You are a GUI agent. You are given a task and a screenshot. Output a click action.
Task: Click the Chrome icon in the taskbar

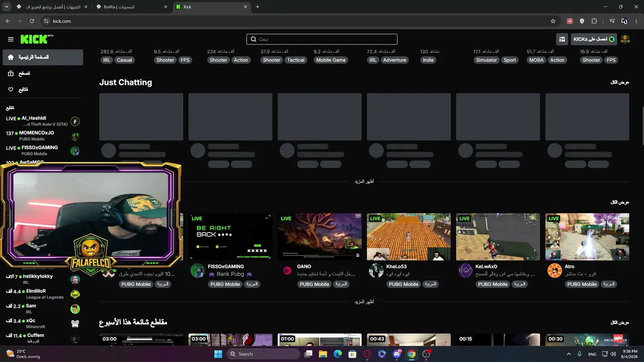coord(412,354)
